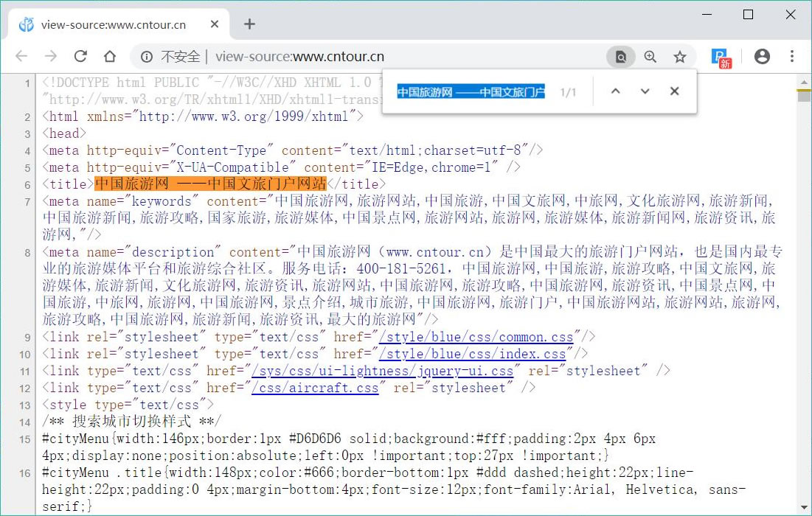Close the find bar

click(674, 91)
